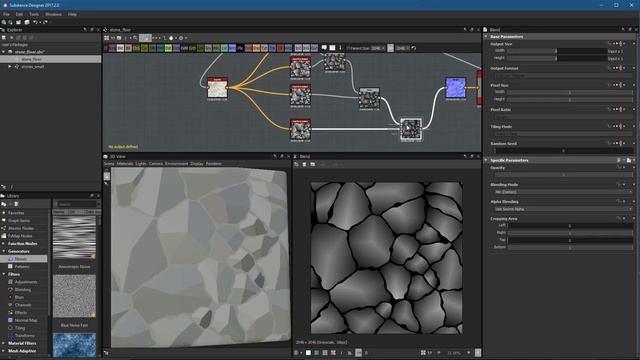Close the Explorer panel

(98, 30)
